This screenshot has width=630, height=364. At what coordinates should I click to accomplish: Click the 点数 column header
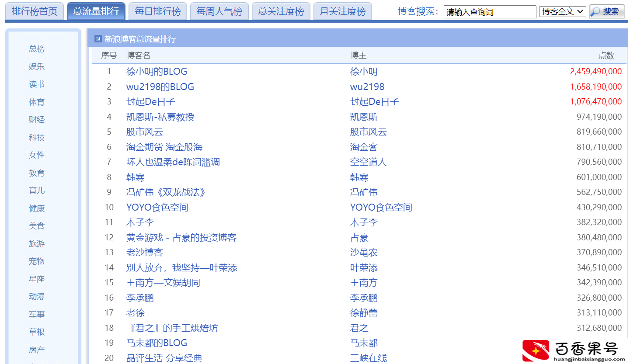click(x=606, y=55)
